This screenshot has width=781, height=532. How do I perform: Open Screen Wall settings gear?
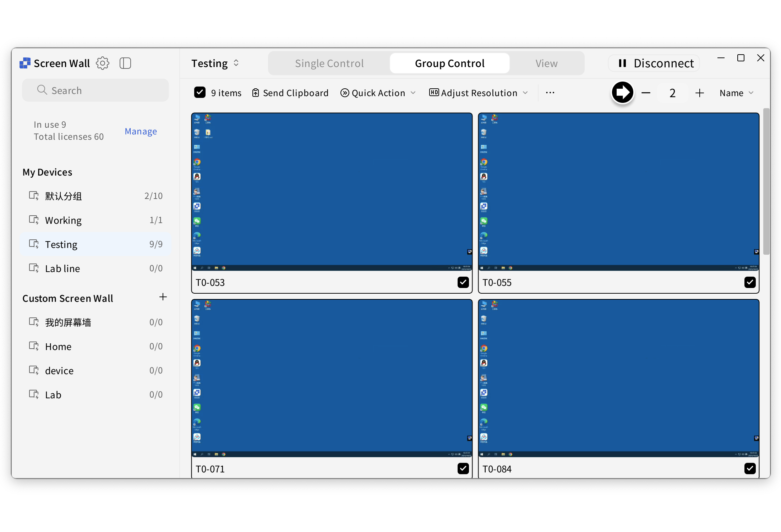103,63
